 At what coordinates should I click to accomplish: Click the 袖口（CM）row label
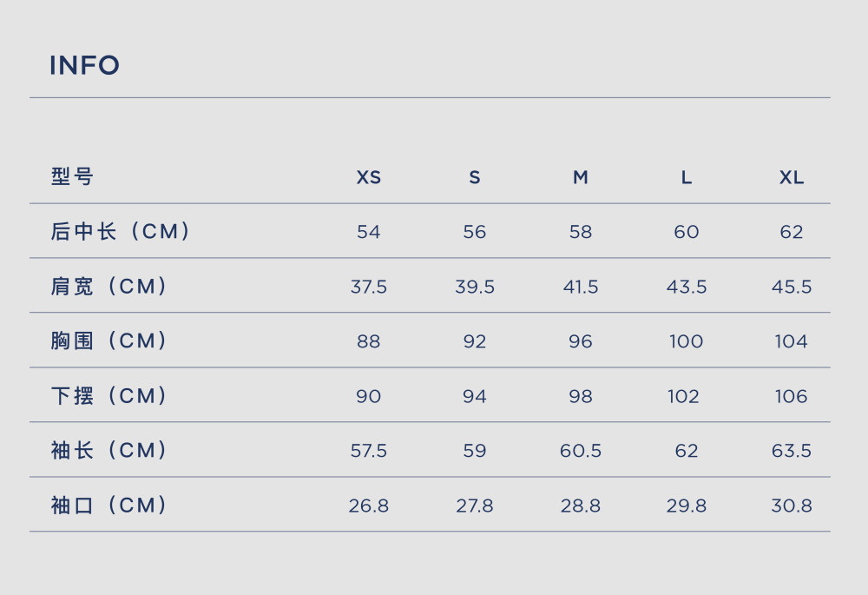[x=108, y=505]
